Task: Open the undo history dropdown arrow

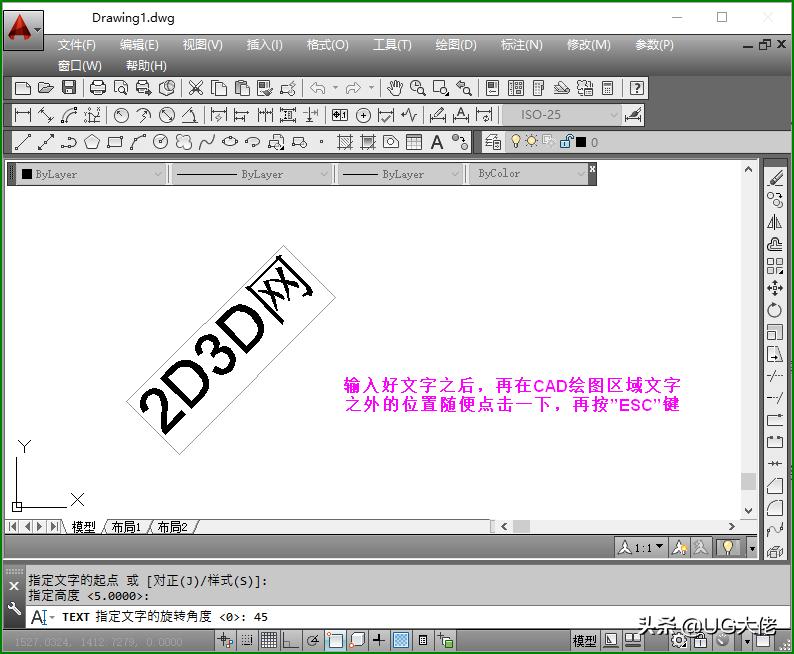Action: [335, 88]
